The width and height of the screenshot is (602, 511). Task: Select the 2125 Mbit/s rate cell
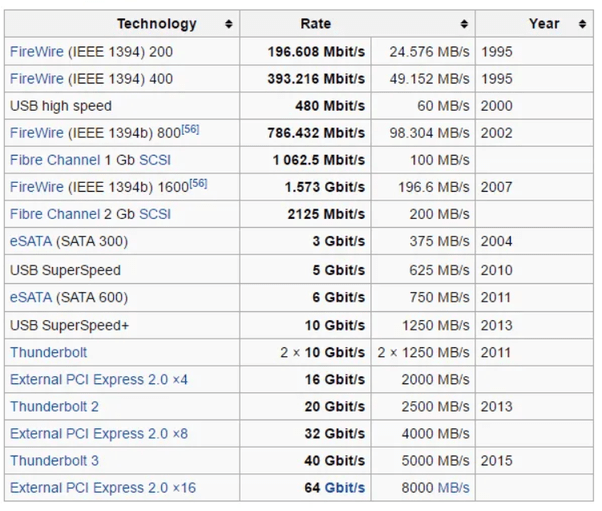[306, 214]
